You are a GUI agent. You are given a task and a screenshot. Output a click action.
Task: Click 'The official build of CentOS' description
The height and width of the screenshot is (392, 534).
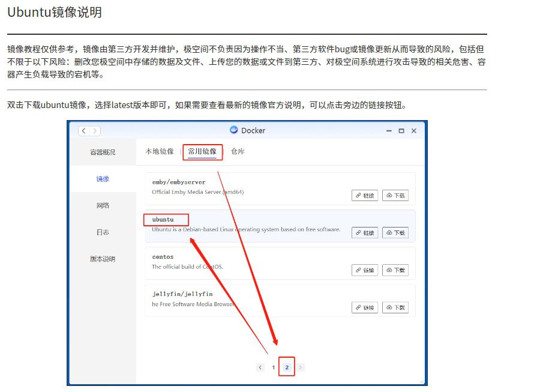point(188,267)
